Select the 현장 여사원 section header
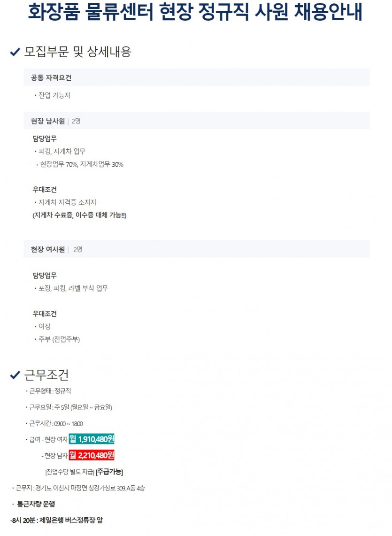The width and height of the screenshot is (392, 536). [197, 249]
